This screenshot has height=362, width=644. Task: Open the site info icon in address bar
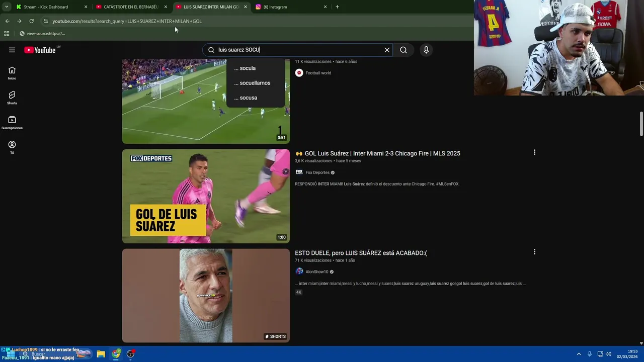[45, 21]
